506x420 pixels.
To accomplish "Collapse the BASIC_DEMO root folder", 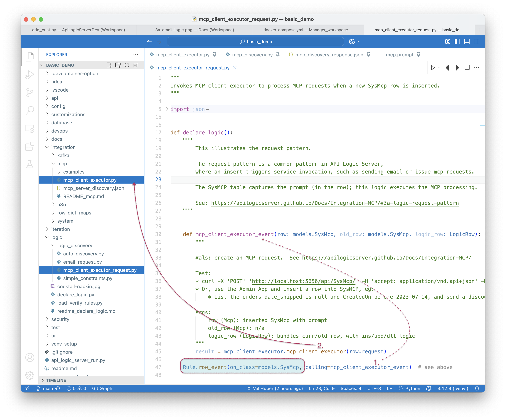I will pos(43,65).
